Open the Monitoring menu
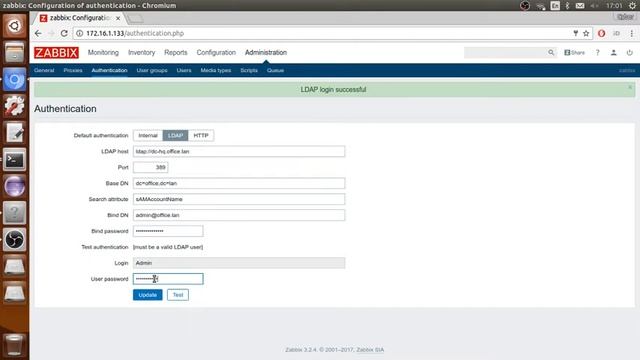Image resolution: width=640 pixels, height=360 pixels. [x=103, y=53]
